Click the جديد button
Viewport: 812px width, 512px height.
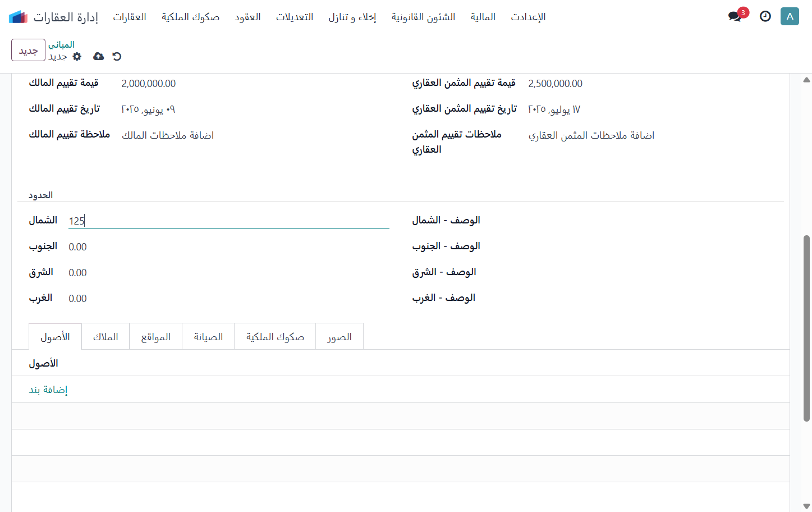pos(28,50)
